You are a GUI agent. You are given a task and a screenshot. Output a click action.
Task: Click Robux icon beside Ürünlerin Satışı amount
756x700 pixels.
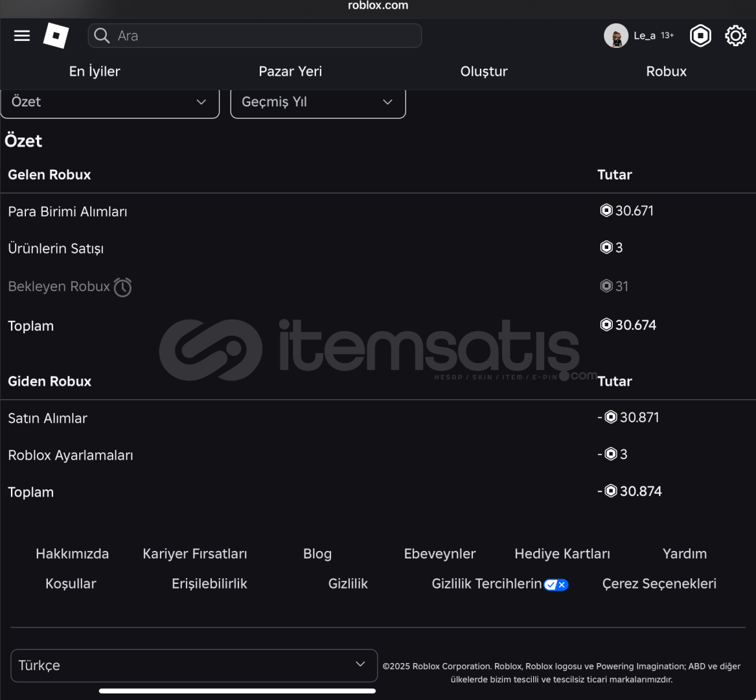tap(606, 247)
